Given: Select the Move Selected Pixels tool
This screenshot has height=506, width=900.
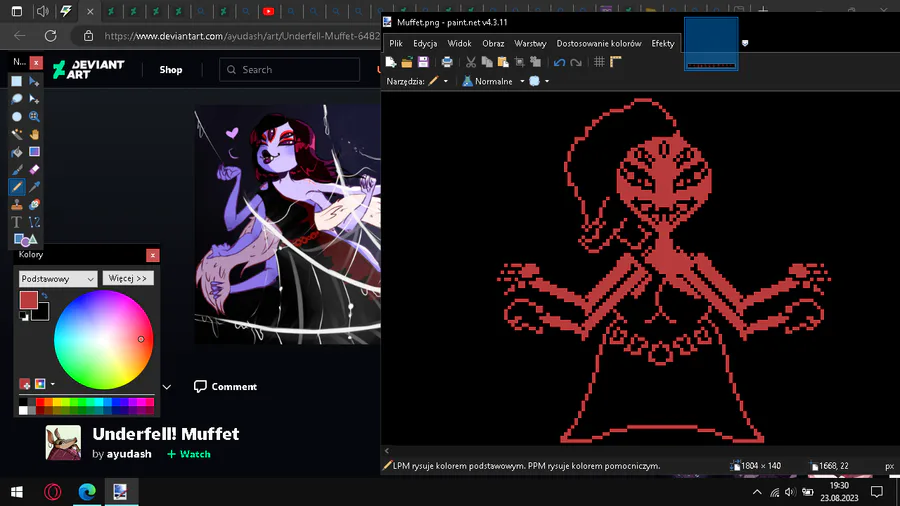Looking at the screenshot, I should [x=34, y=81].
